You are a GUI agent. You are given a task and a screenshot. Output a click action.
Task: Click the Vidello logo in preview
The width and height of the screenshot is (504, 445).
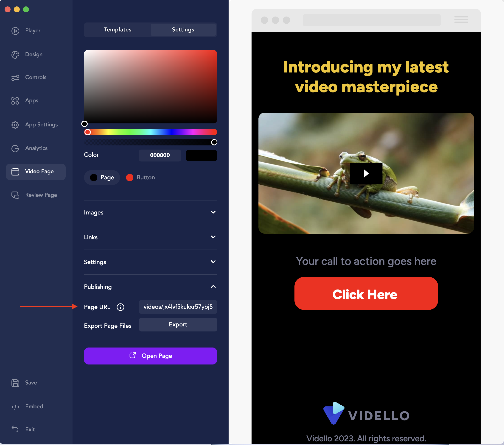pos(366,414)
